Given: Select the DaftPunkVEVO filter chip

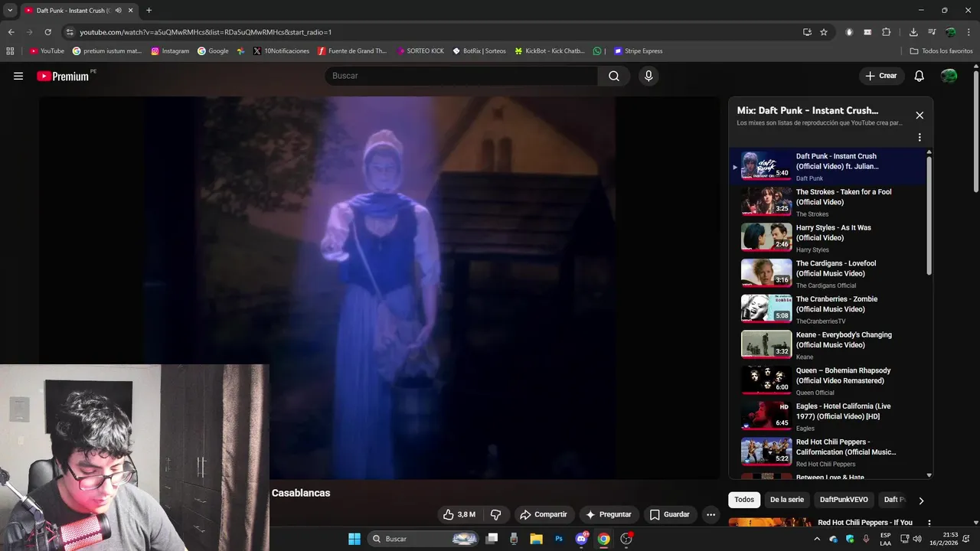Looking at the screenshot, I should 844,500.
